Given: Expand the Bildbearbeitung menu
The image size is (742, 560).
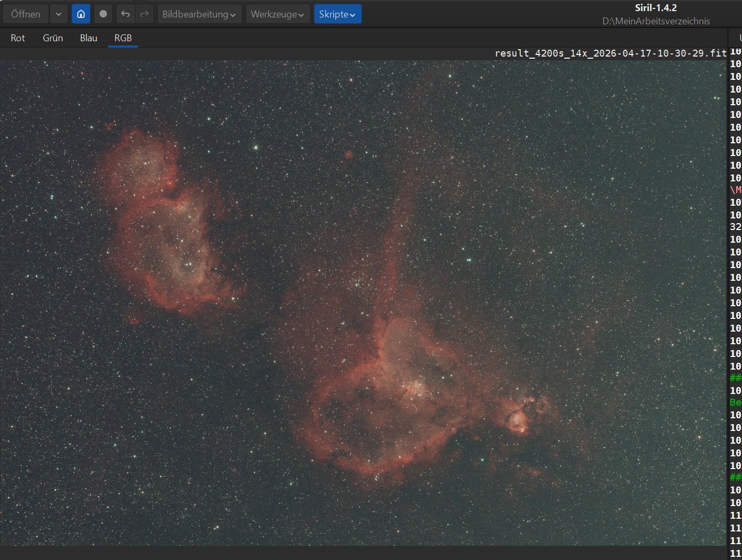Looking at the screenshot, I should click(x=199, y=14).
